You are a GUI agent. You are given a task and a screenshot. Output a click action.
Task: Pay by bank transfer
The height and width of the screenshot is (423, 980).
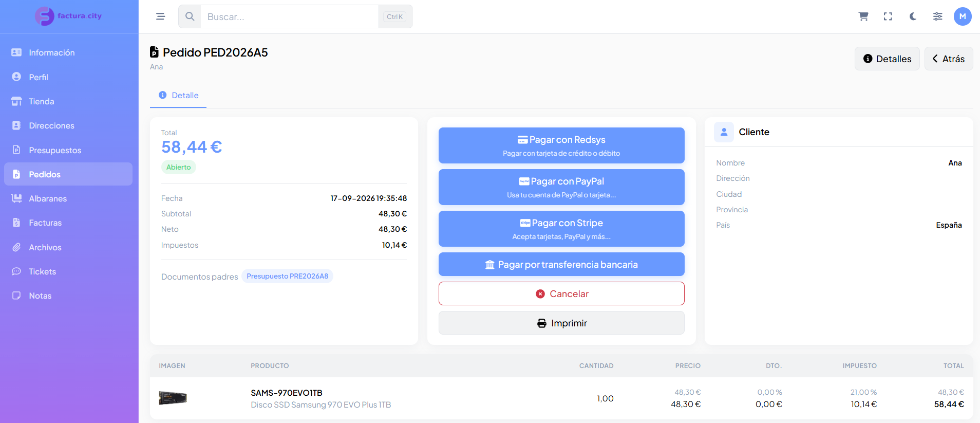[x=561, y=264]
